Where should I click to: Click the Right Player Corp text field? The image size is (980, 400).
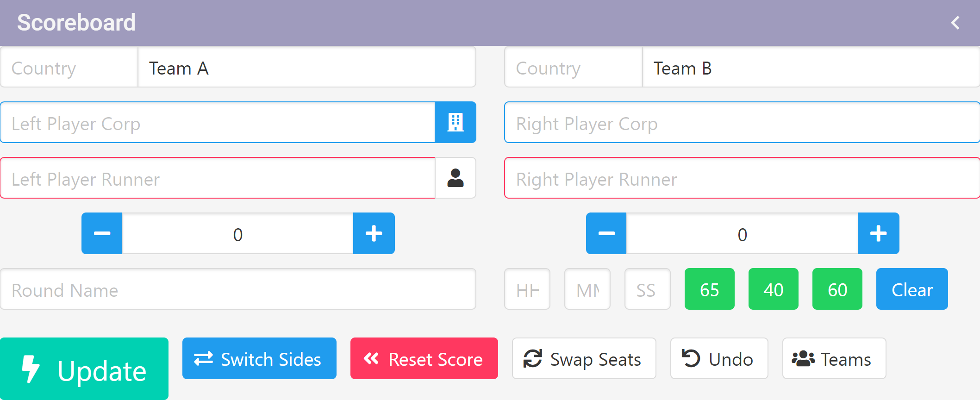click(742, 123)
